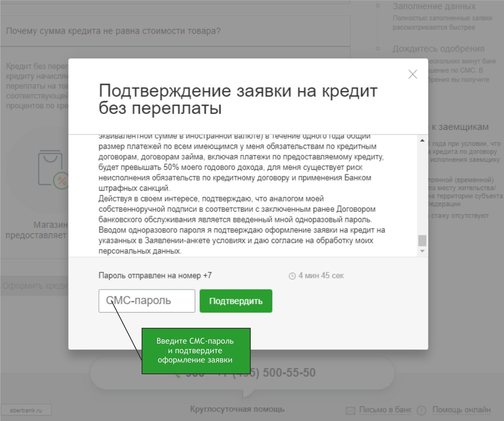This screenshot has height=421, width=504.
Task: Click the '4 мин 45 сек' countdown text
Action: pyautogui.click(x=321, y=276)
